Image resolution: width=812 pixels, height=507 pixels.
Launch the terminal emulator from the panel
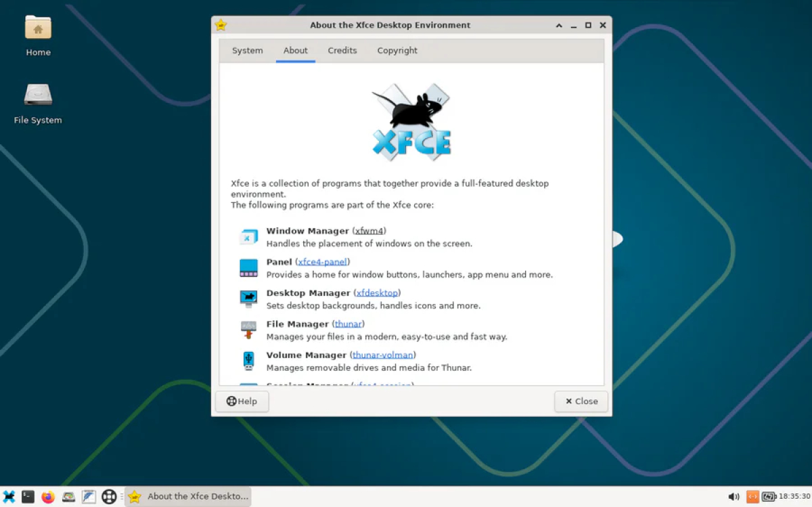28,497
